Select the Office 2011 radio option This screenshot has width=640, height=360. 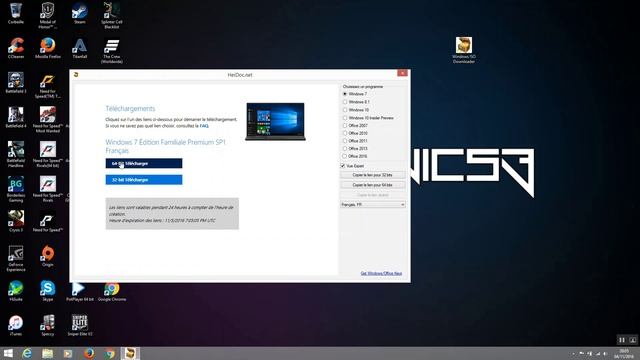click(x=345, y=141)
